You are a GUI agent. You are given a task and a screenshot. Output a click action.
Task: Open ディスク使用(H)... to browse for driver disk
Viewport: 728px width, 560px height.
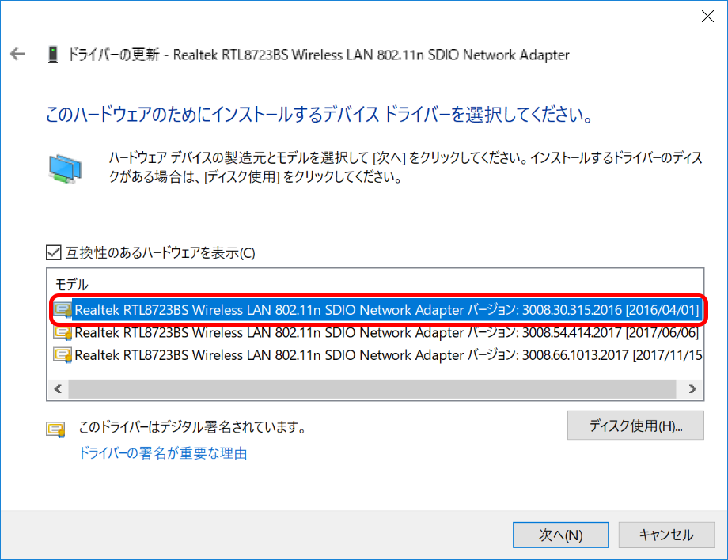coord(635,426)
